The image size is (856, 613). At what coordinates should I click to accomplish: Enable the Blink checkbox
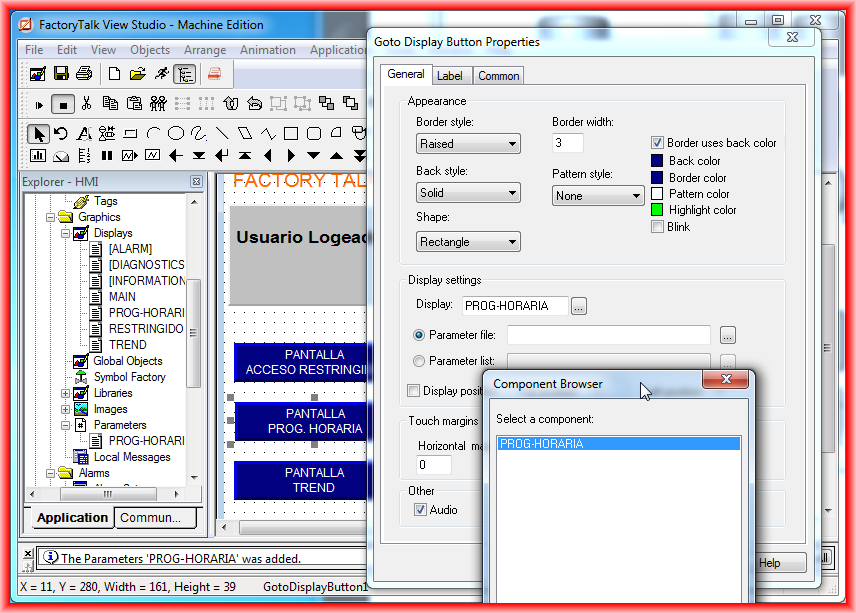tap(658, 227)
